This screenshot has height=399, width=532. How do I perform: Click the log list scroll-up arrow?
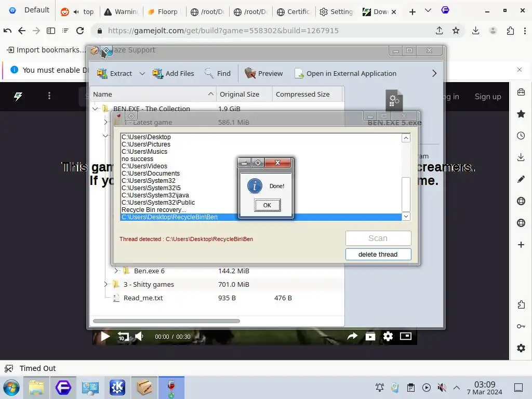coord(406,138)
